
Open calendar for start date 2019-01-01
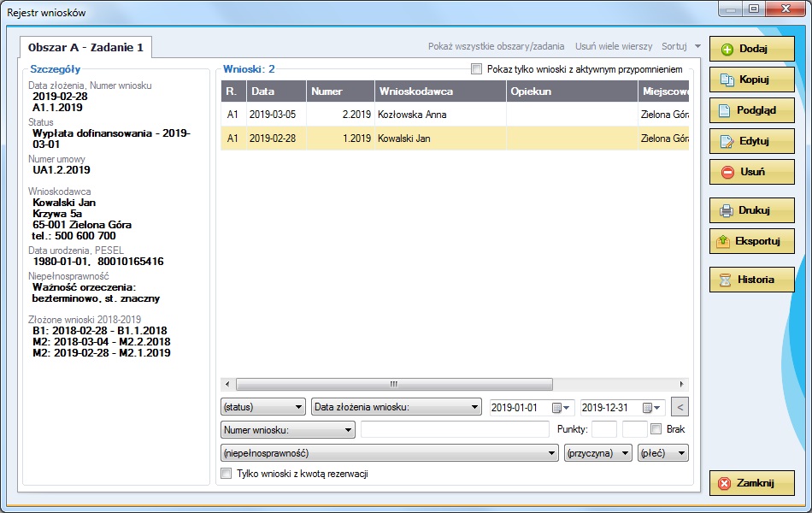pos(561,408)
